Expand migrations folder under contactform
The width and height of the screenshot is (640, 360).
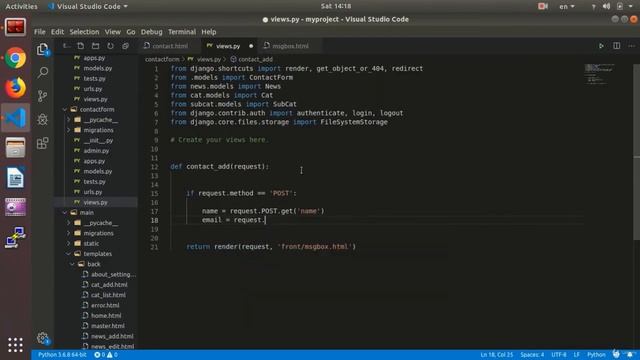(69, 130)
